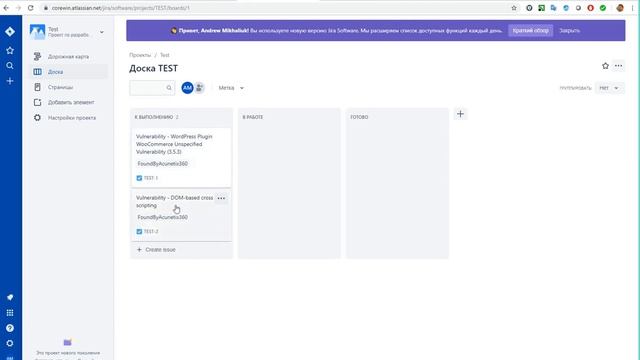
Task: Click the task type icon on TEST-1
Action: click(x=139, y=178)
